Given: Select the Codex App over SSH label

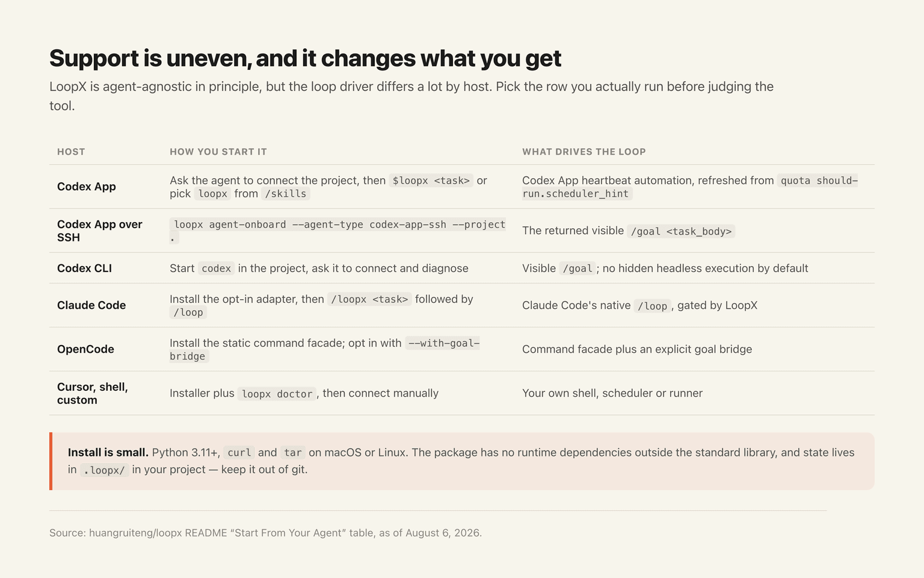Looking at the screenshot, I should click(x=100, y=231).
